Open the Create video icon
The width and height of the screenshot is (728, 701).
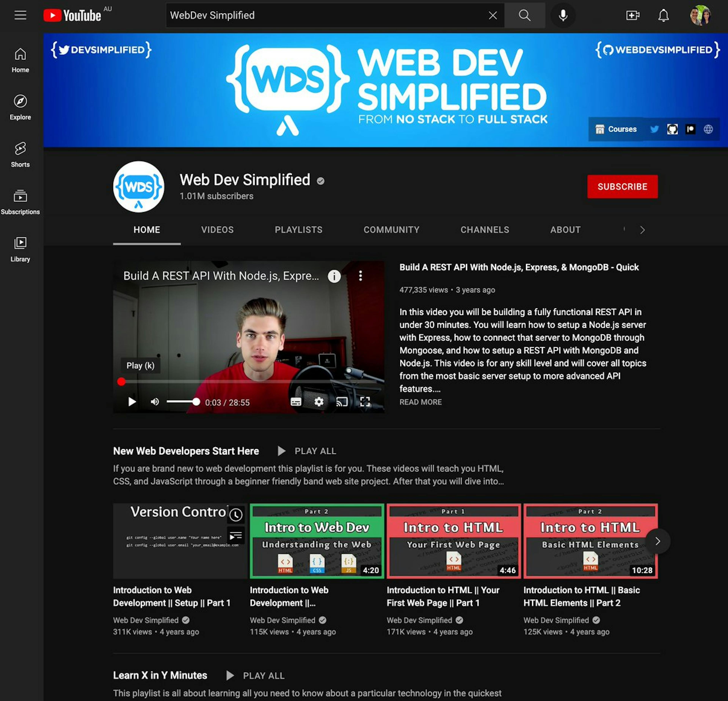pos(632,15)
